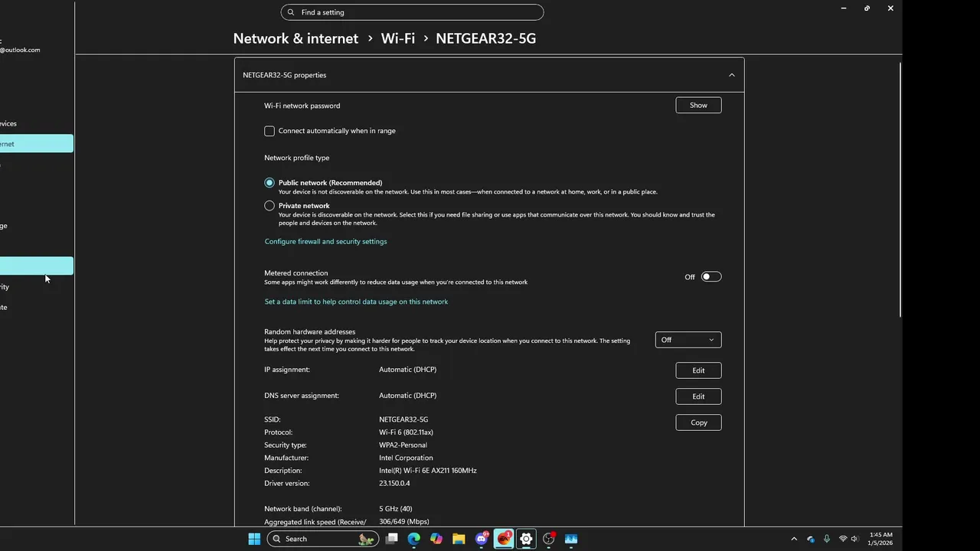The width and height of the screenshot is (980, 551).
Task: Edit the IP assignment setting
Action: pyautogui.click(x=698, y=370)
